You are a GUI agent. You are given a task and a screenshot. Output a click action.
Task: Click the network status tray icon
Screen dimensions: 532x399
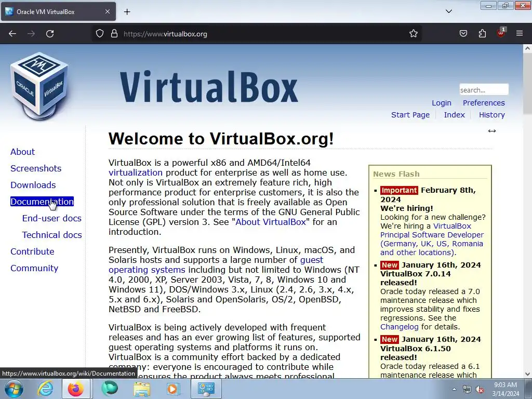467,390
